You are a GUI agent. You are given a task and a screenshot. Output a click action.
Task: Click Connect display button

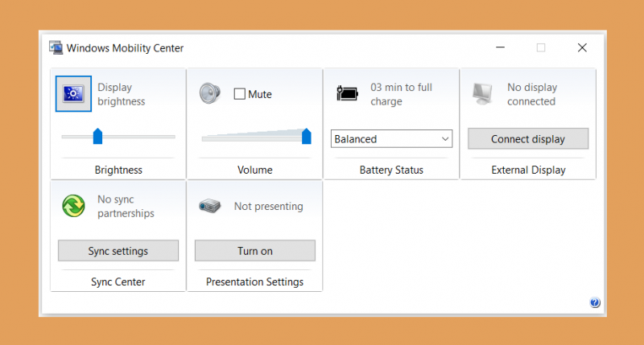pos(528,139)
